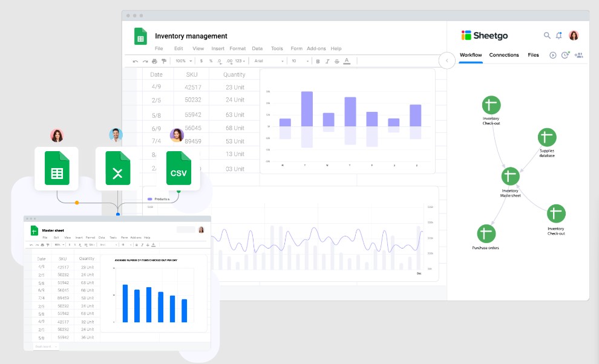Open the schedule automation clock icon
The image size is (599, 364).
(565, 55)
